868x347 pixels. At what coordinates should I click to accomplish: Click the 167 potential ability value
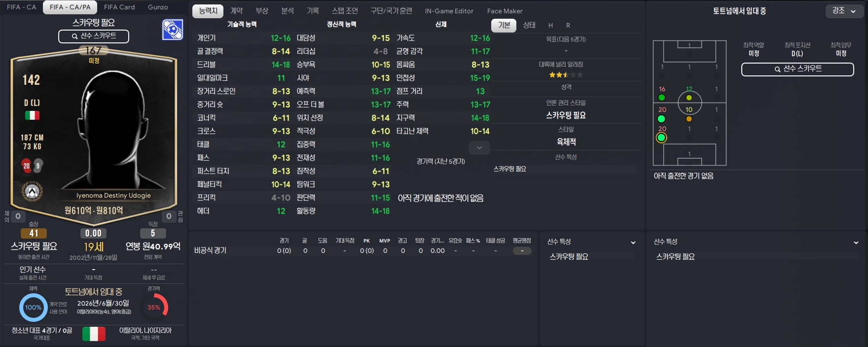point(93,50)
